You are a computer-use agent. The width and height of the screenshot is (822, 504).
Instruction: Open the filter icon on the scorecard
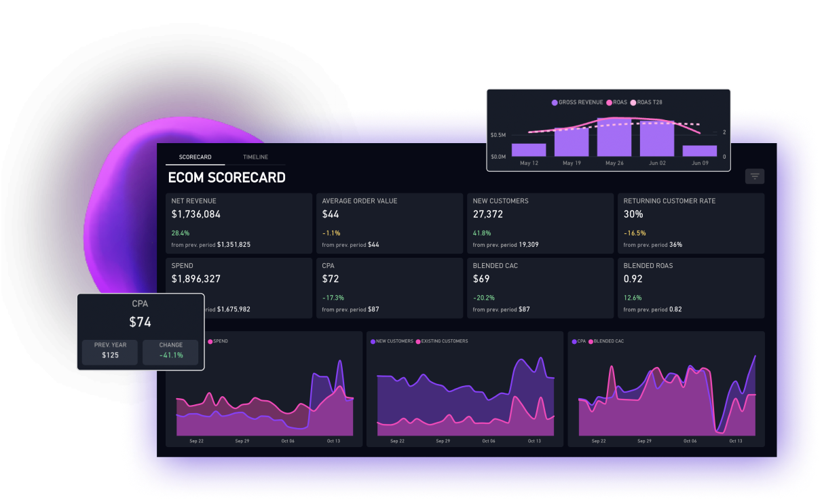pyautogui.click(x=754, y=176)
